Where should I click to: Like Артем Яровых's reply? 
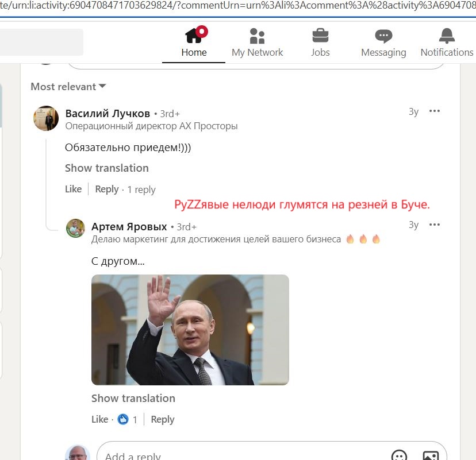click(x=100, y=419)
